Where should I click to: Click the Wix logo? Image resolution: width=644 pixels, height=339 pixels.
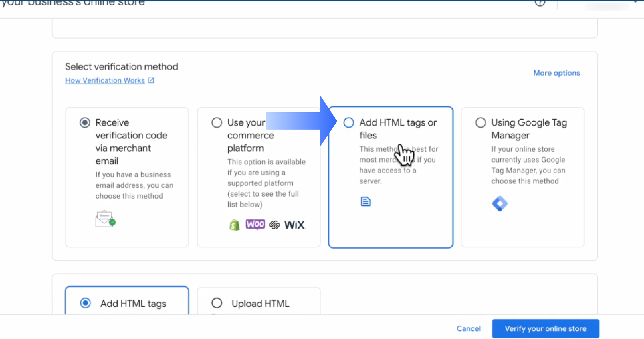click(x=294, y=225)
